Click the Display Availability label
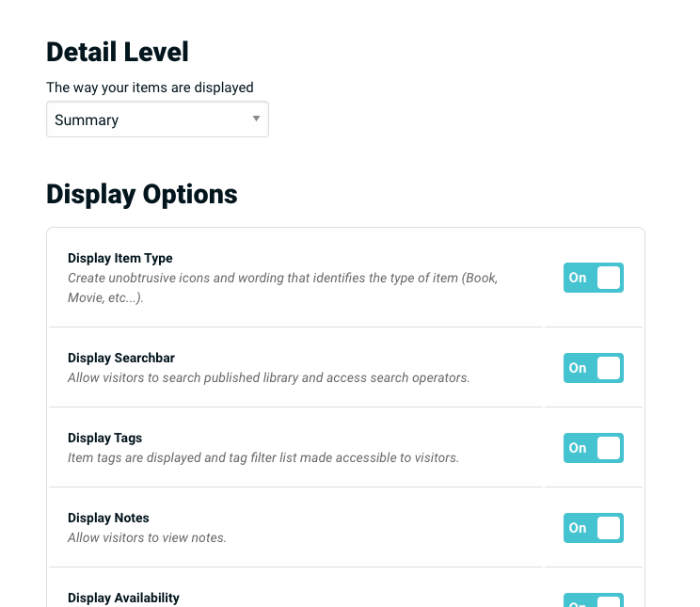Image resolution: width=700 pixels, height=607 pixels. click(x=123, y=598)
